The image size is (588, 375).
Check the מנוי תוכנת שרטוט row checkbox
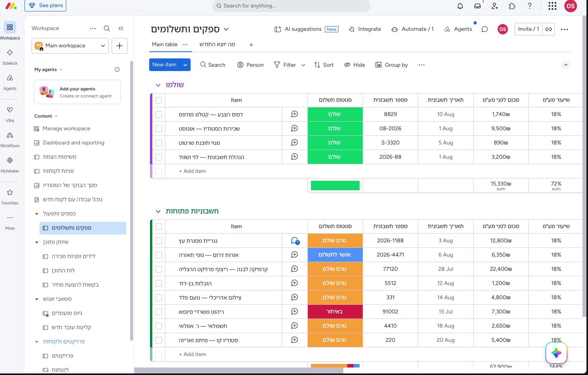pyautogui.click(x=159, y=143)
